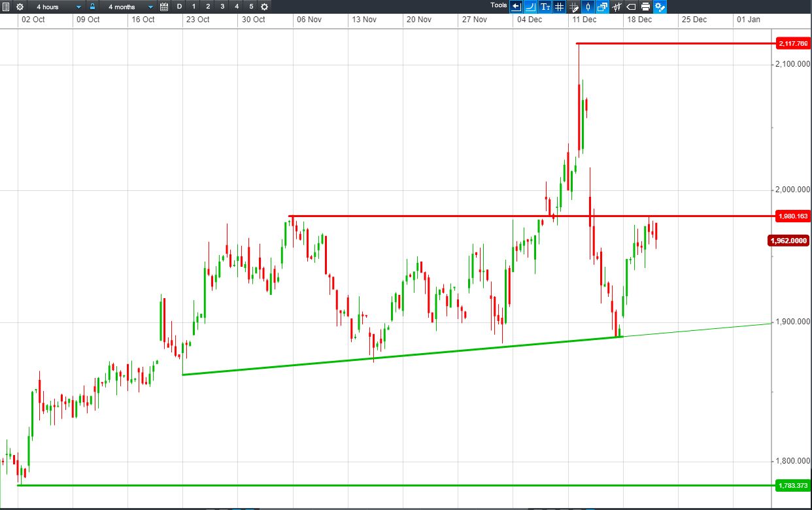This screenshot has width=812, height=510.
Task: Select the text annotation tool
Action: [545, 7]
